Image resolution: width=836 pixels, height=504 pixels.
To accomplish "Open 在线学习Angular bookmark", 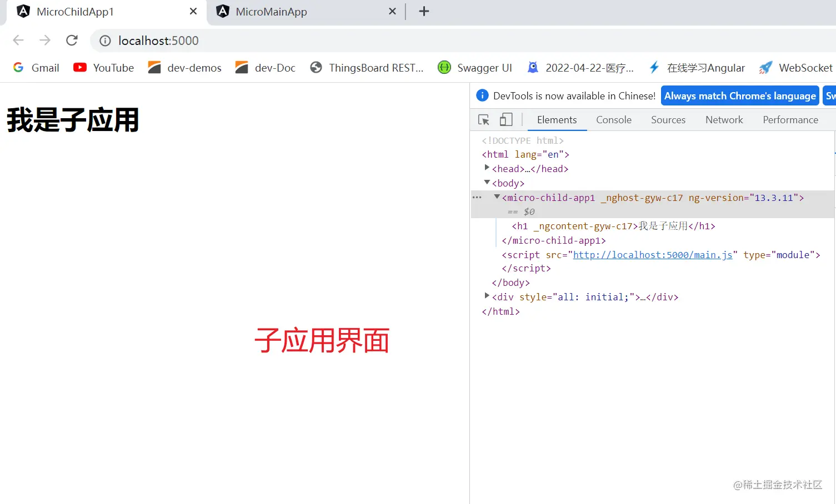I will pyautogui.click(x=697, y=68).
